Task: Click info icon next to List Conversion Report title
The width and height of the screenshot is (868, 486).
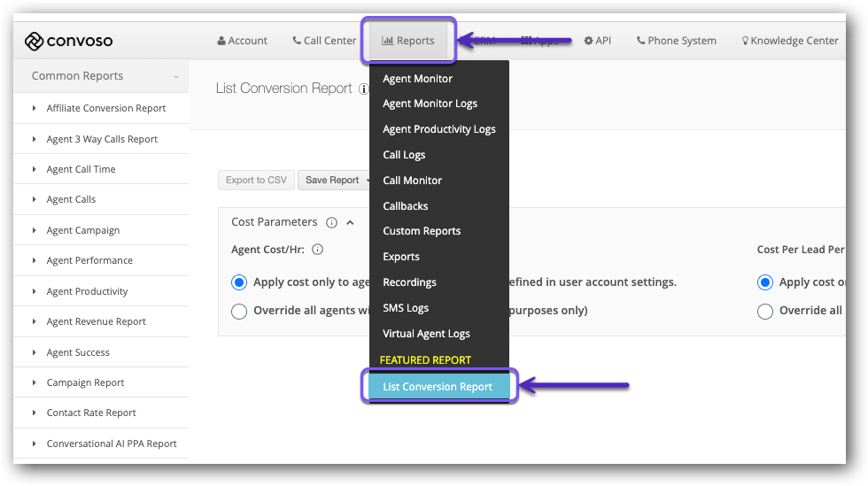Action: (364, 89)
